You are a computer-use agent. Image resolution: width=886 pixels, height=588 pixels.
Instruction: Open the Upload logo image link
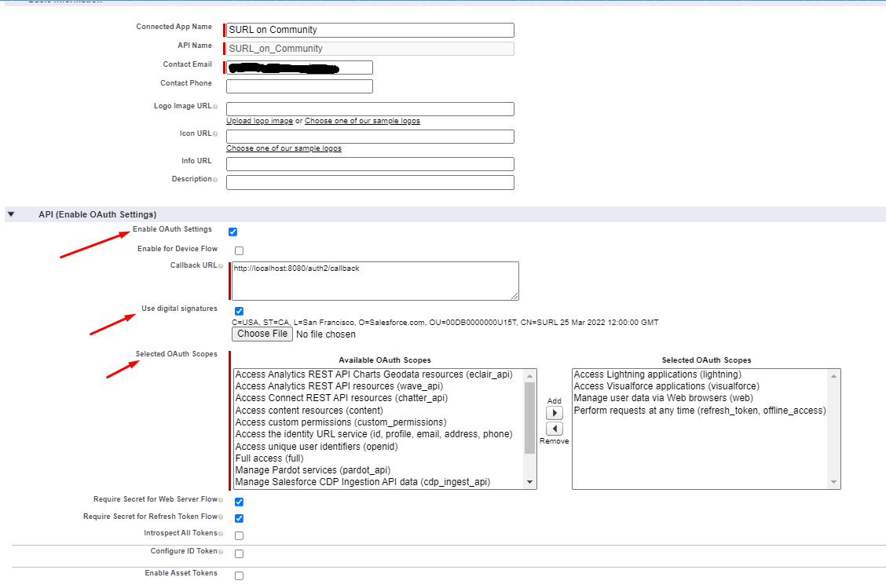pos(259,121)
